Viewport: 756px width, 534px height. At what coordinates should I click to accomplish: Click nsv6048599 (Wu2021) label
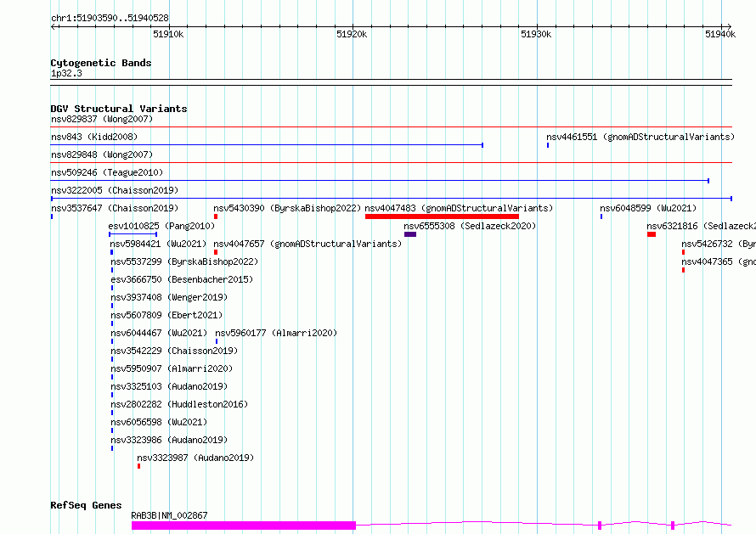pos(648,208)
